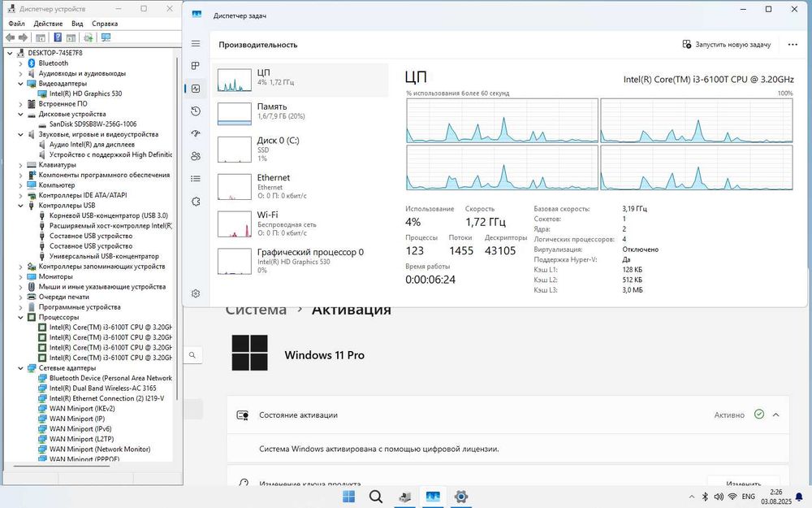Select Диск 0 (C:) performance item
The width and height of the screenshot is (812, 508).
pyautogui.click(x=300, y=149)
